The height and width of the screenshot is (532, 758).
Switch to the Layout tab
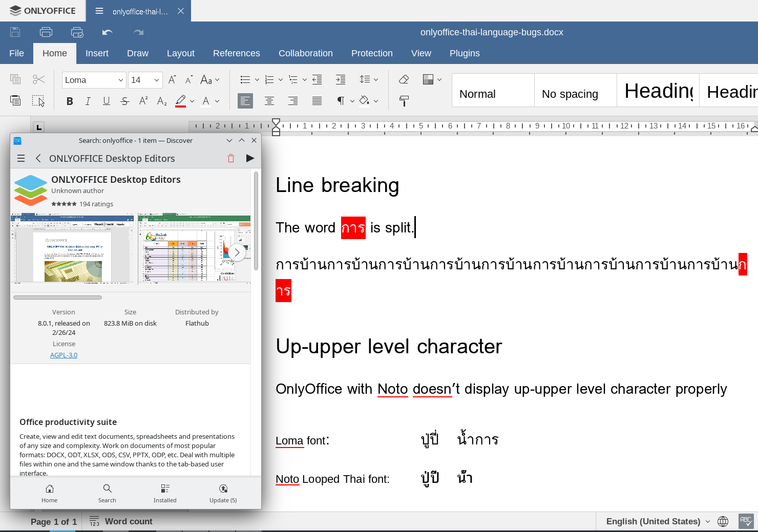click(181, 53)
